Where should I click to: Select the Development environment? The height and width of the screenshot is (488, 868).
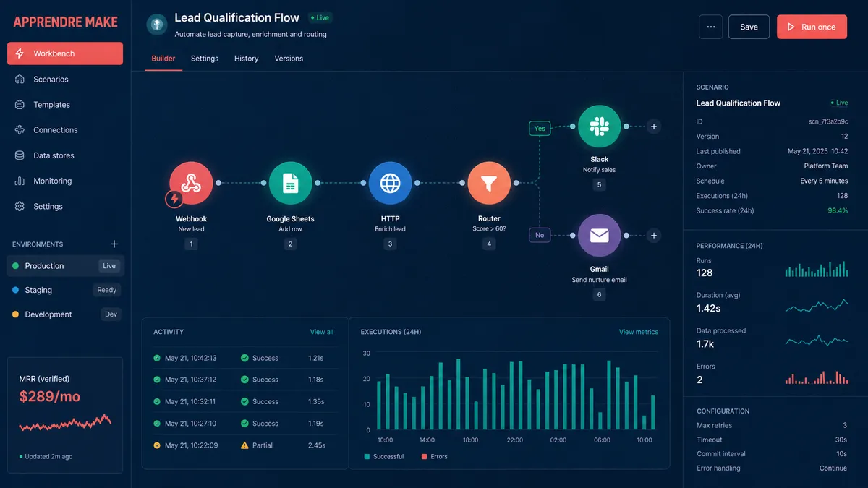(x=65, y=314)
